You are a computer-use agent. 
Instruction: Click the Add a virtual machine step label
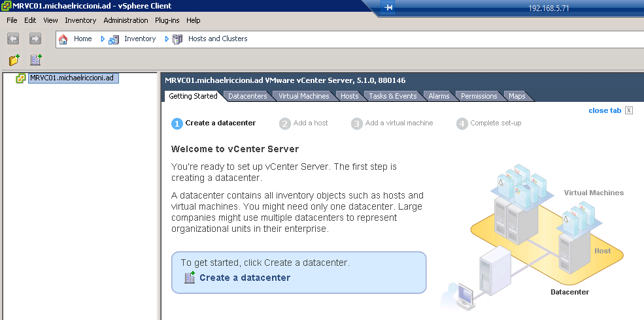(x=399, y=123)
